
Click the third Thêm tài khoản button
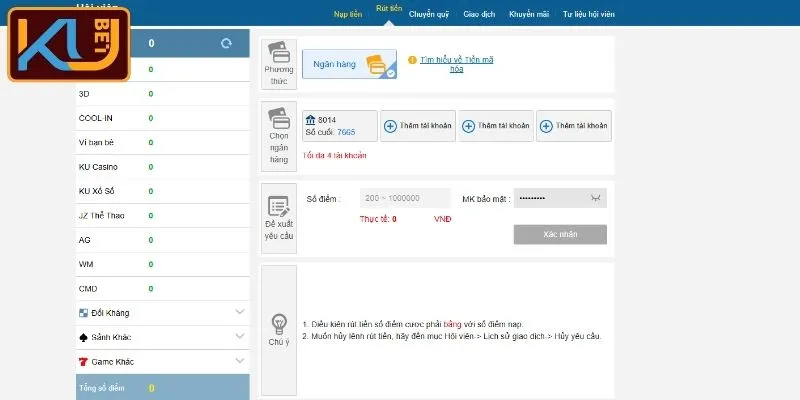point(574,126)
